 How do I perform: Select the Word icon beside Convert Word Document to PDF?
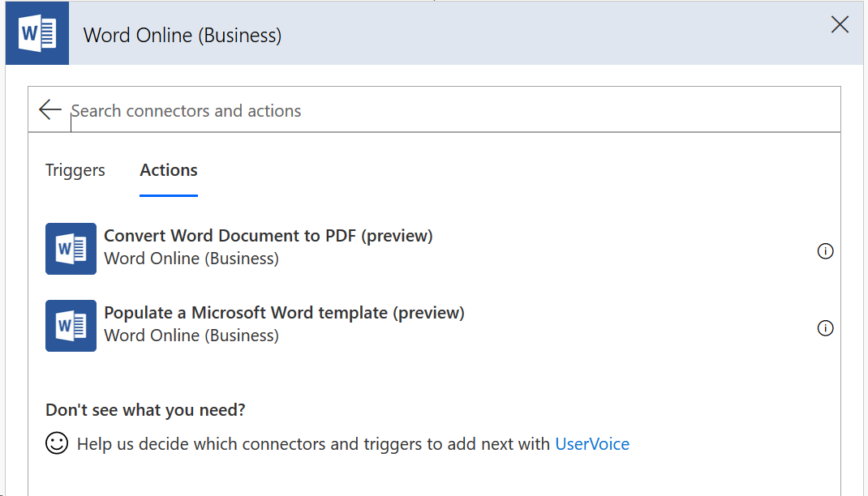point(71,249)
